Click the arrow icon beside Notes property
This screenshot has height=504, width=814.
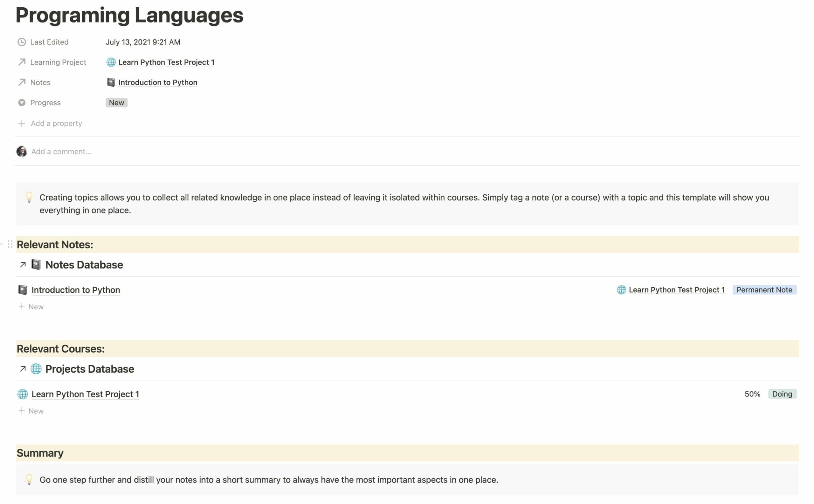point(21,82)
